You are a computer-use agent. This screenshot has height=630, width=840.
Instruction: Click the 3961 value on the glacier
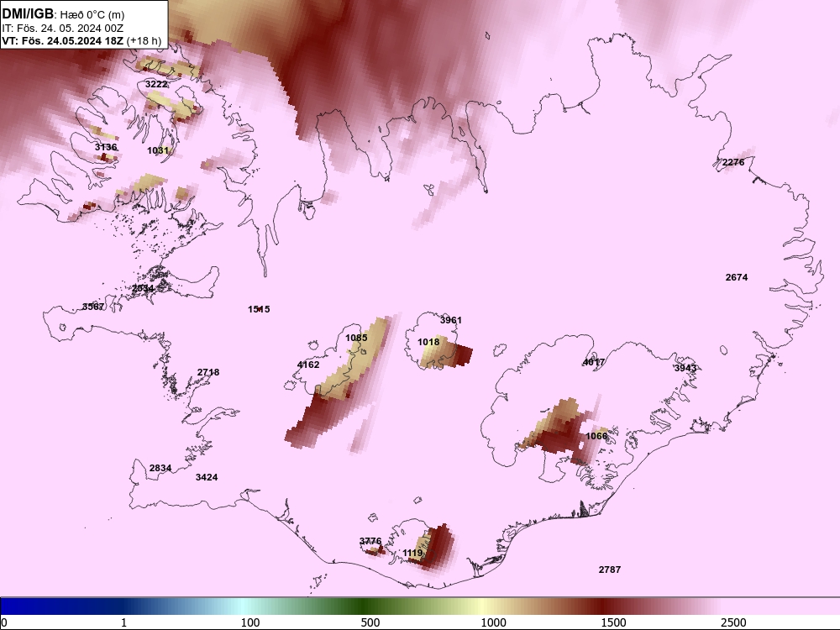coord(450,320)
